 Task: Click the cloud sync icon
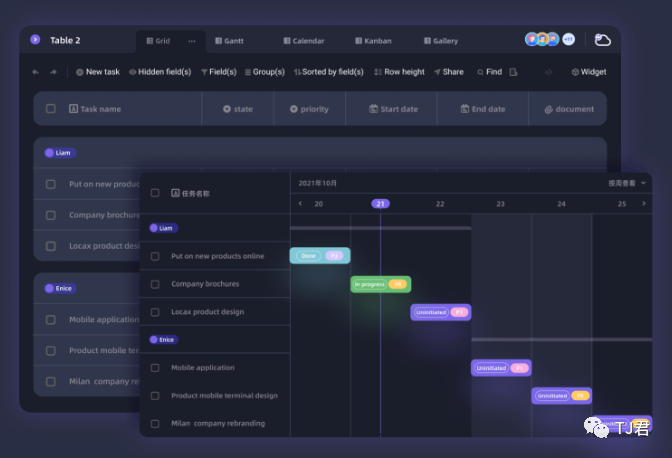click(x=602, y=40)
